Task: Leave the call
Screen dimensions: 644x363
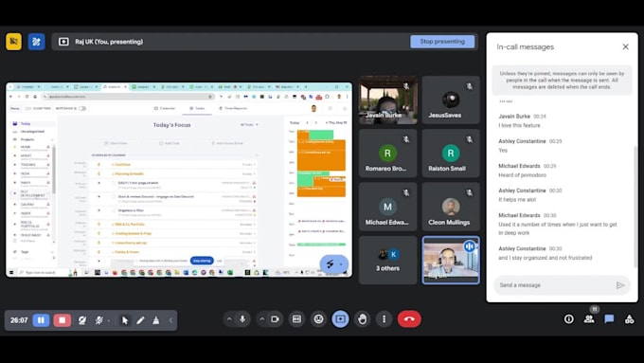Action: 409,319
